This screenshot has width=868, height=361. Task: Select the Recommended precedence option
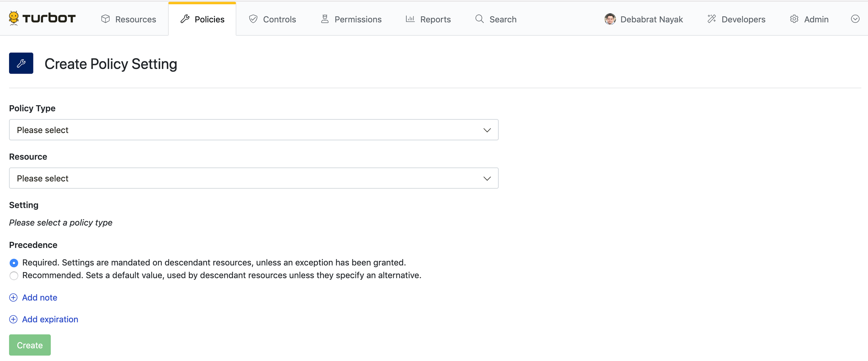pos(14,275)
